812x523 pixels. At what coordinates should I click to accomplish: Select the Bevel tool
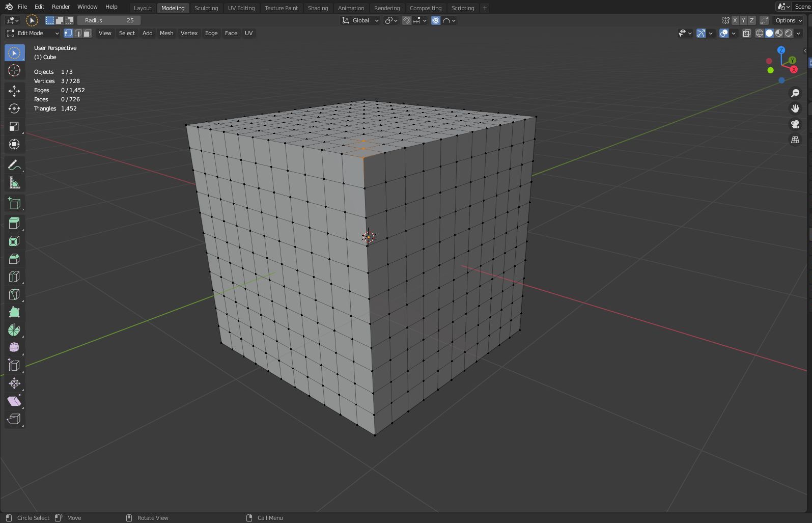tap(14, 259)
